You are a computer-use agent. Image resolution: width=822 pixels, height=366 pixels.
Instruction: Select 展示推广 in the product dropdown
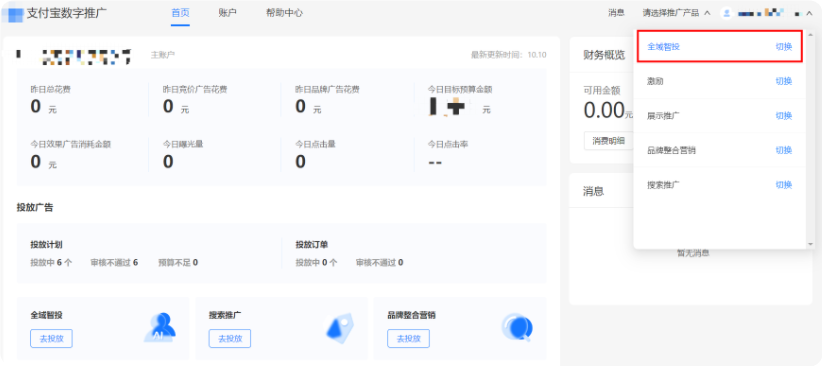point(720,116)
